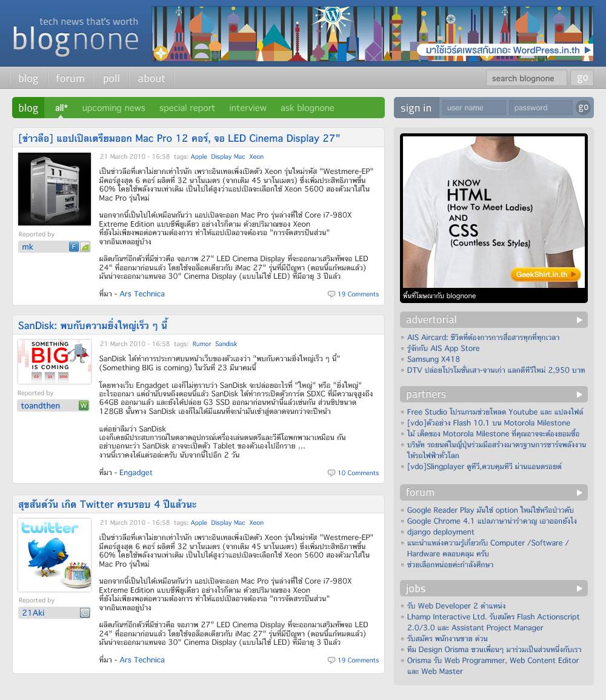This screenshot has height=700, width=606.
Task: Expand the advertorial section arrow
Action: tap(579, 319)
